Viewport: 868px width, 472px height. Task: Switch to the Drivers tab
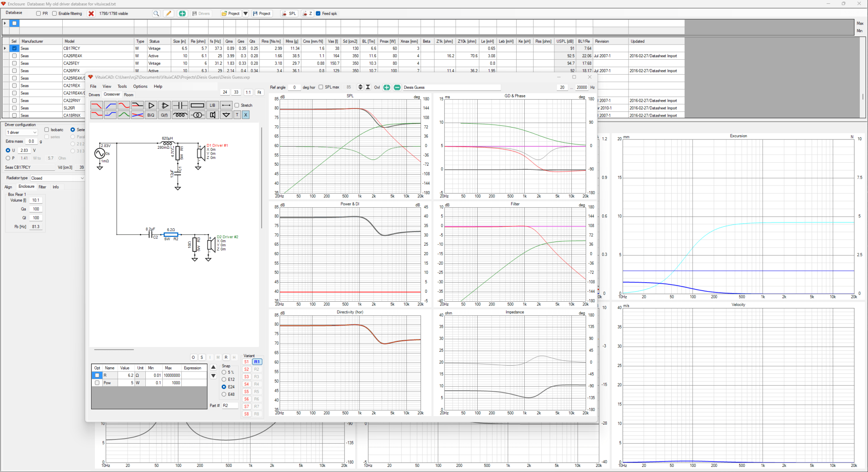[94, 95]
